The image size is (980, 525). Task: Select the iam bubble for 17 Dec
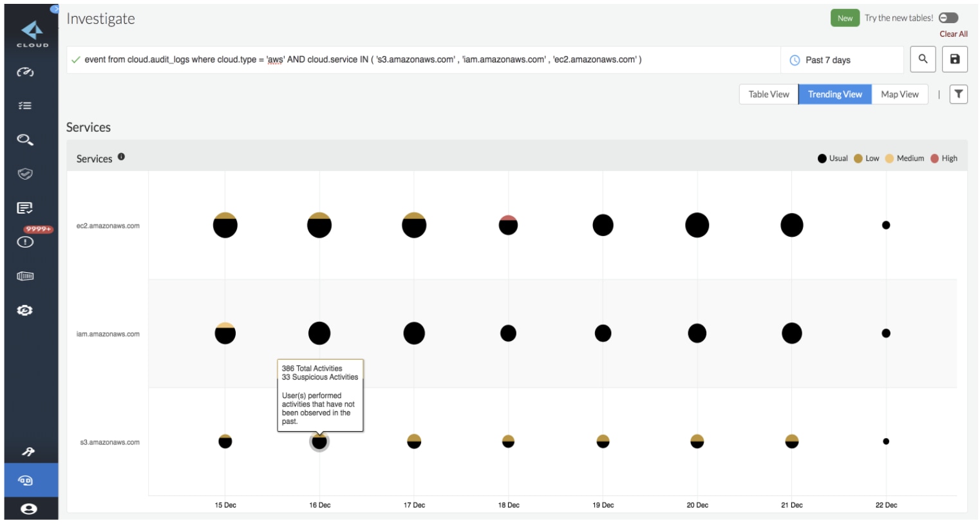point(414,333)
